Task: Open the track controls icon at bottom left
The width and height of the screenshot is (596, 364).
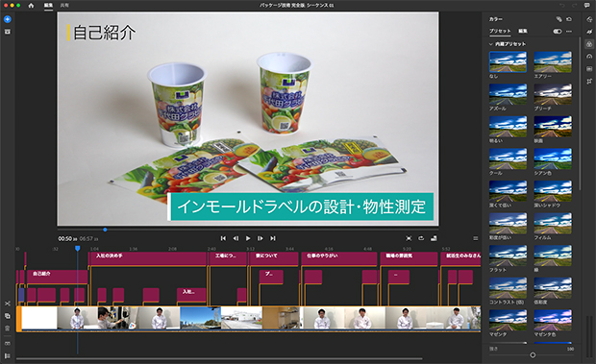Action: [x=8, y=356]
